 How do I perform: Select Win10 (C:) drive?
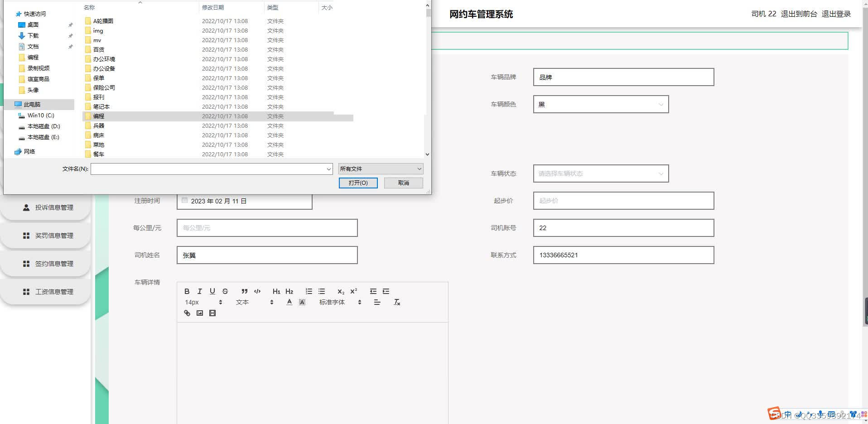pos(41,116)
